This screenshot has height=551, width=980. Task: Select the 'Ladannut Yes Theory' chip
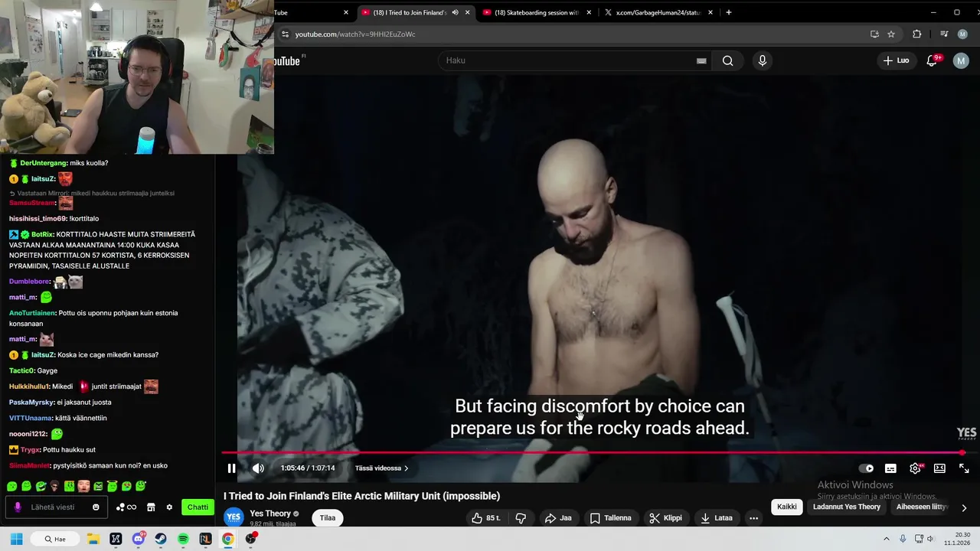pyautogui.click(x=847, y=507)
